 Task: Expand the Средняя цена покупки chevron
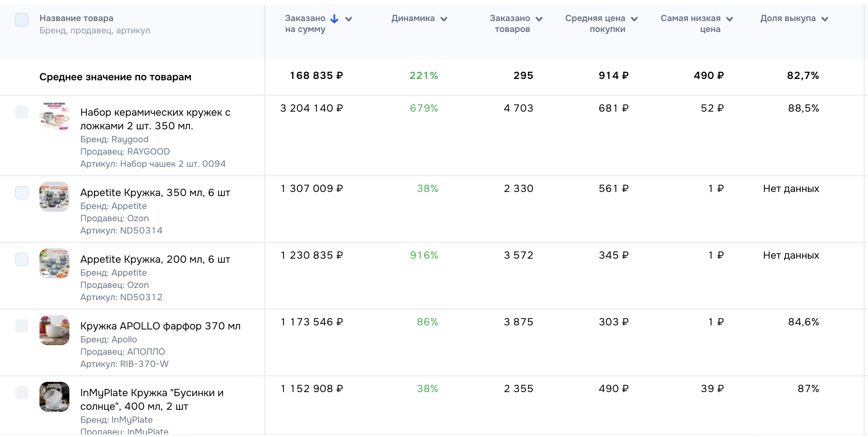click(634, 19)
